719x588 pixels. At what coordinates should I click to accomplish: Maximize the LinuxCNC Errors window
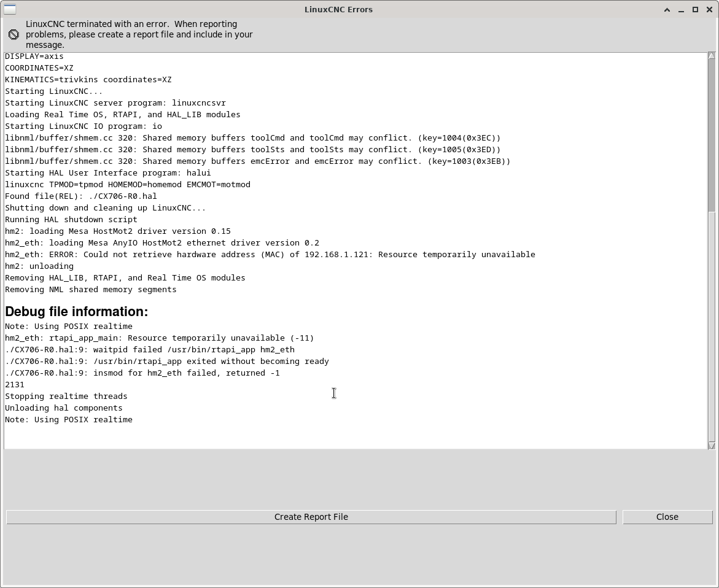695,10
